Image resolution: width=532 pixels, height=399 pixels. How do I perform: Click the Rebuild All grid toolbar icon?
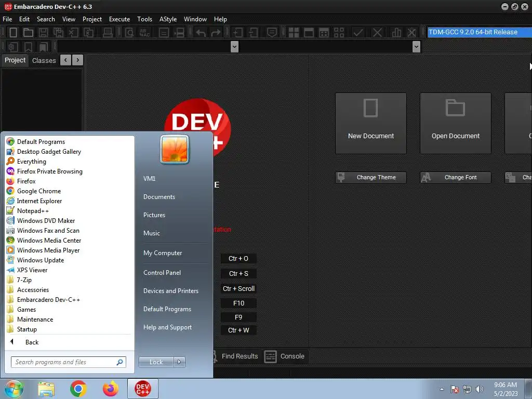(339, 33)
